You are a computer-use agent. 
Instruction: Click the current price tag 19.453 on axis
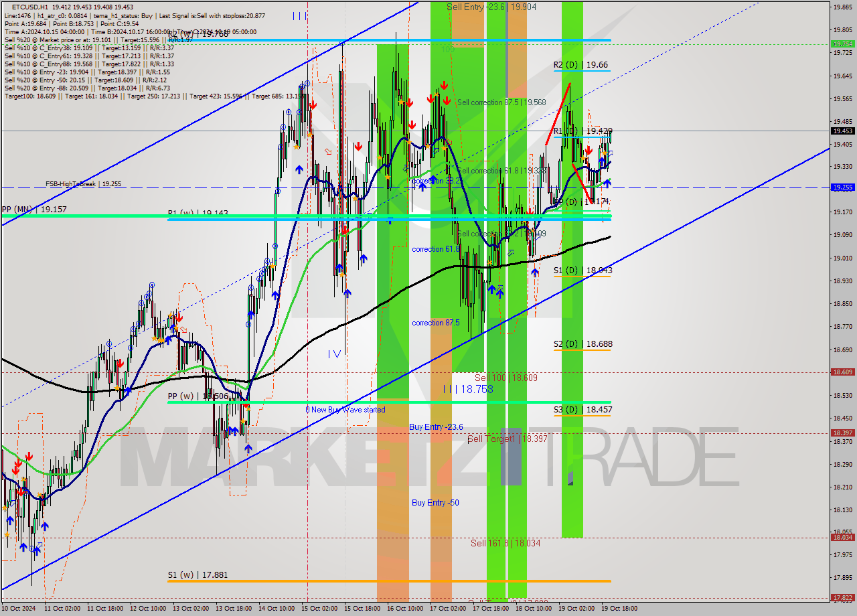coord(842,131)
